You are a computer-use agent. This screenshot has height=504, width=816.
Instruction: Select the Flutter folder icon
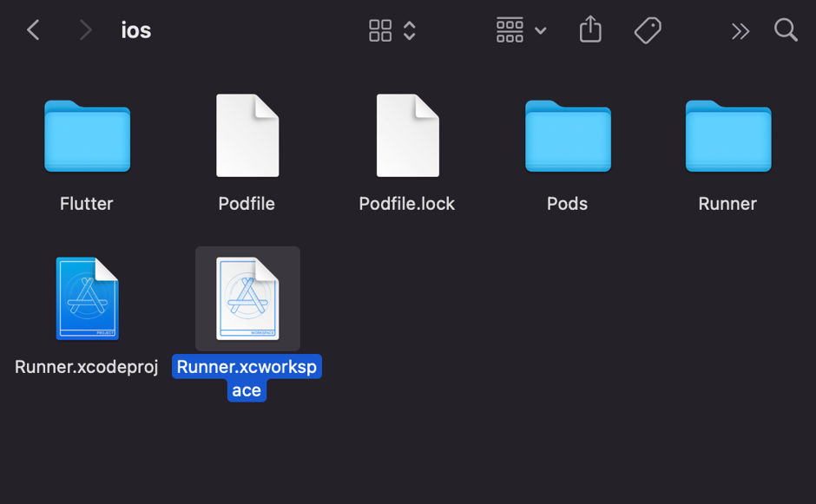[x=87, y=136]
